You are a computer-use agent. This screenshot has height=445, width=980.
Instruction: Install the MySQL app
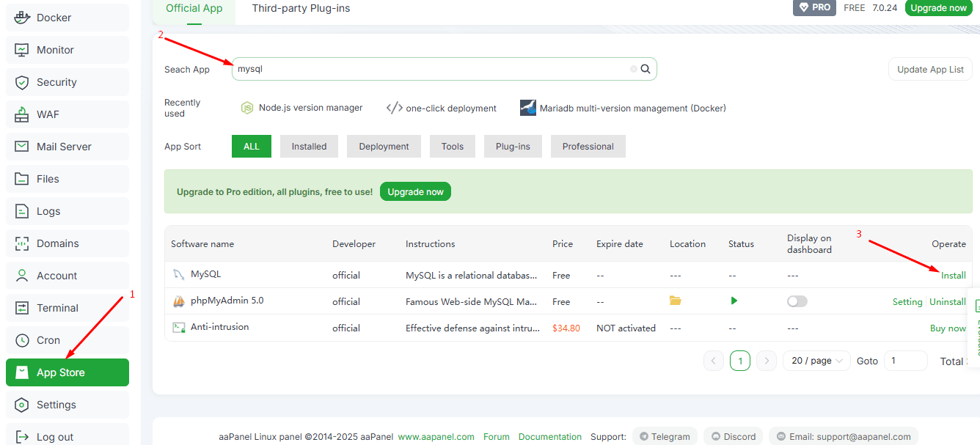coord(953,276)
